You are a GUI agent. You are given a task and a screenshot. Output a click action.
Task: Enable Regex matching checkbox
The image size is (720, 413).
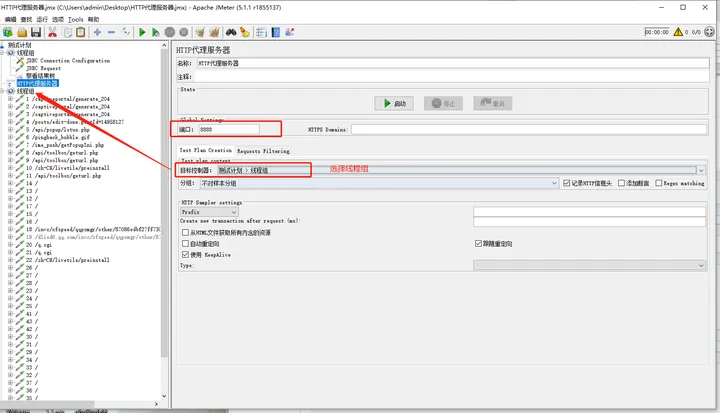pyautogui.click(x=658, y=183)
